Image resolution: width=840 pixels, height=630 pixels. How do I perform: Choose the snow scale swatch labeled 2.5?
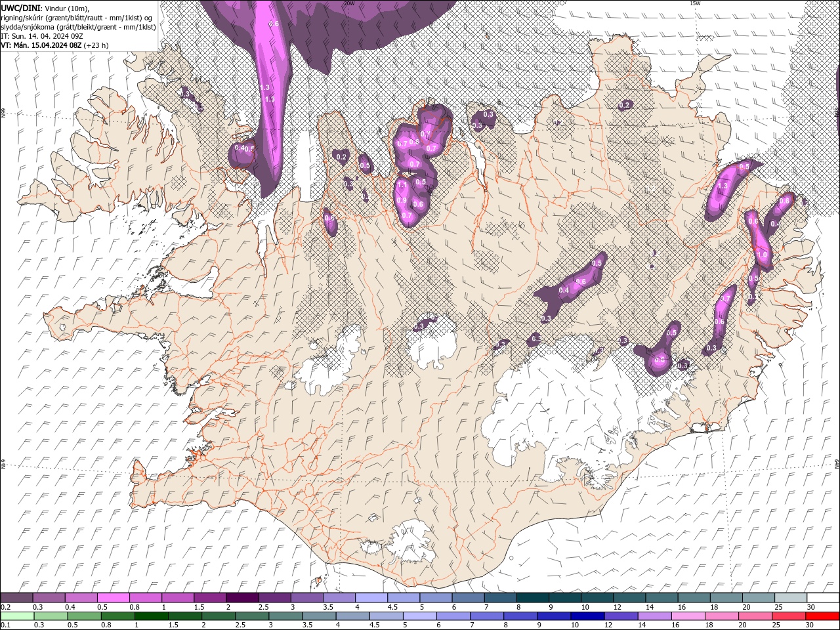(x=274, y=598)
